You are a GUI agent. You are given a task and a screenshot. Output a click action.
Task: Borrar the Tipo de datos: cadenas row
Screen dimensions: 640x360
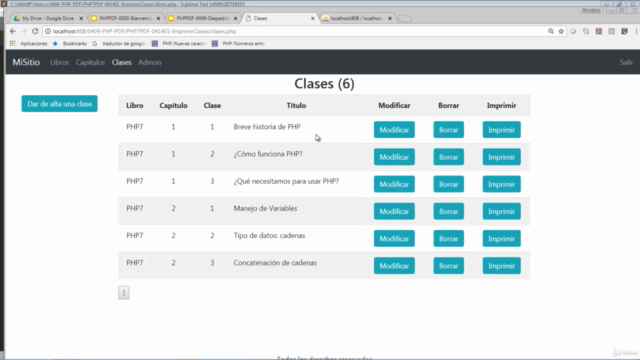(449, 239)
